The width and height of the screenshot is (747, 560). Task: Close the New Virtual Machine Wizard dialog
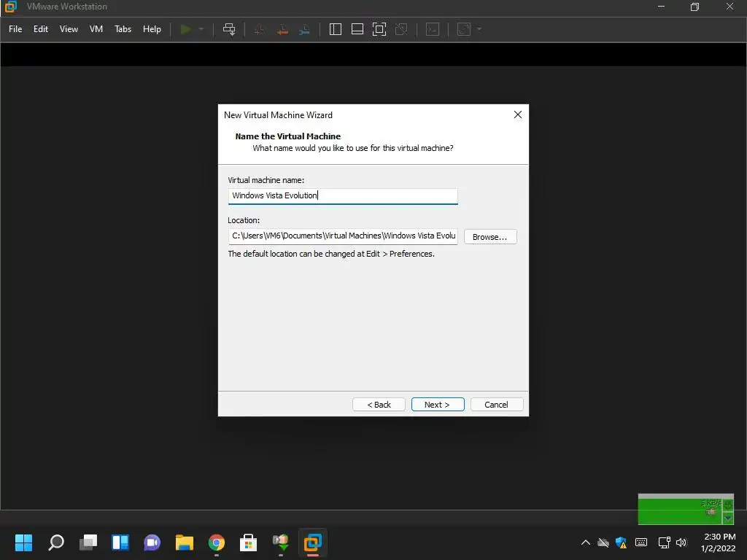[518, 114]
